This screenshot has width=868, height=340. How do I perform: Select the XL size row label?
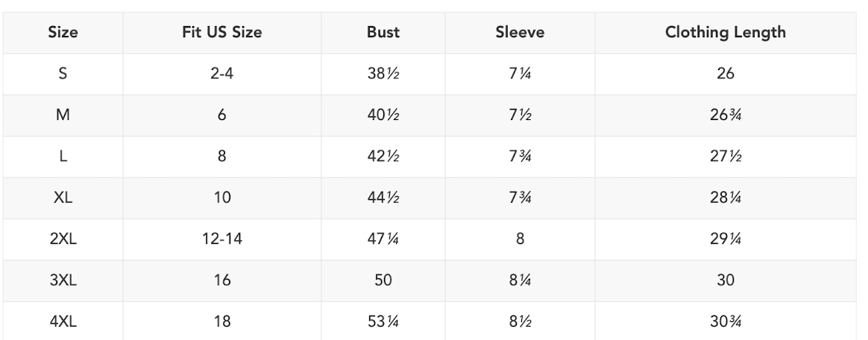point(63,198)
